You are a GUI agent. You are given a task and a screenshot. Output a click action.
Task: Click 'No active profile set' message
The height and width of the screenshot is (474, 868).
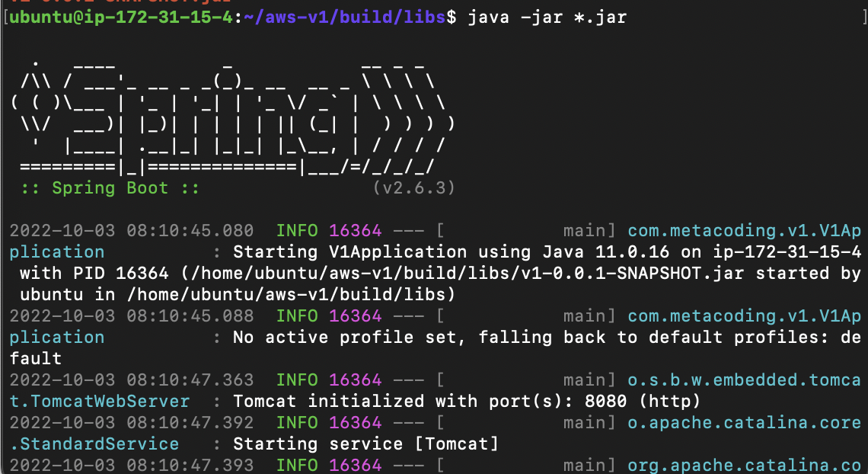click(348, 338)
